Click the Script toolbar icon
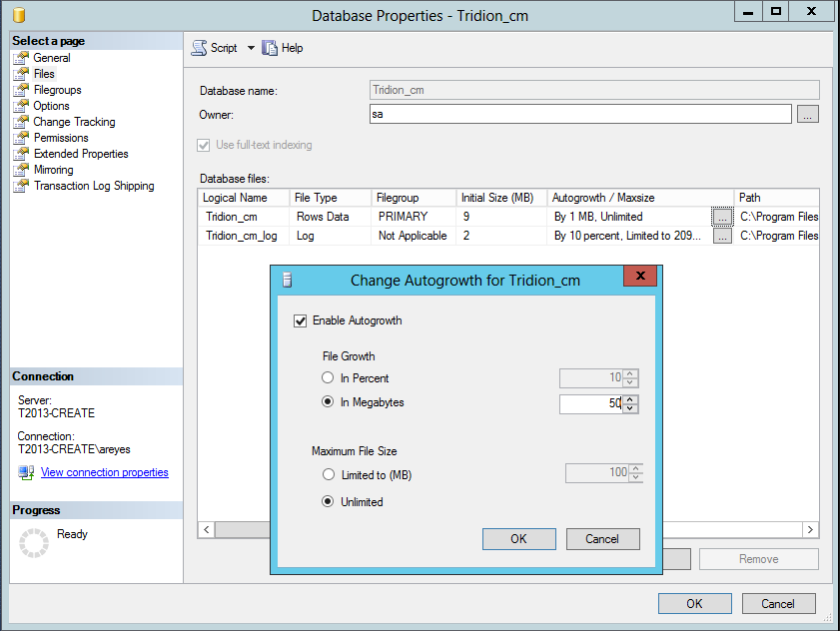Viewport: 840px width, 631px height. pos(200,48)
